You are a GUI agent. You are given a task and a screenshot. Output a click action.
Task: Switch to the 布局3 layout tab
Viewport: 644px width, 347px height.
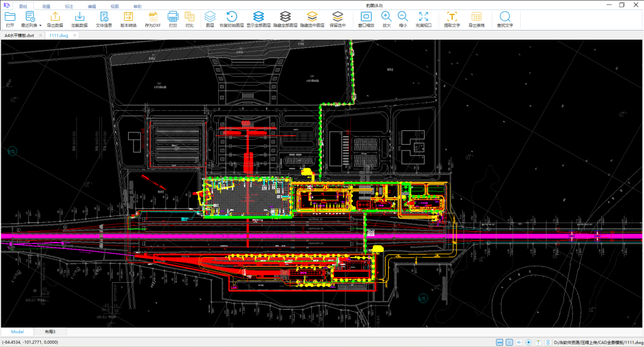[50, 332]
